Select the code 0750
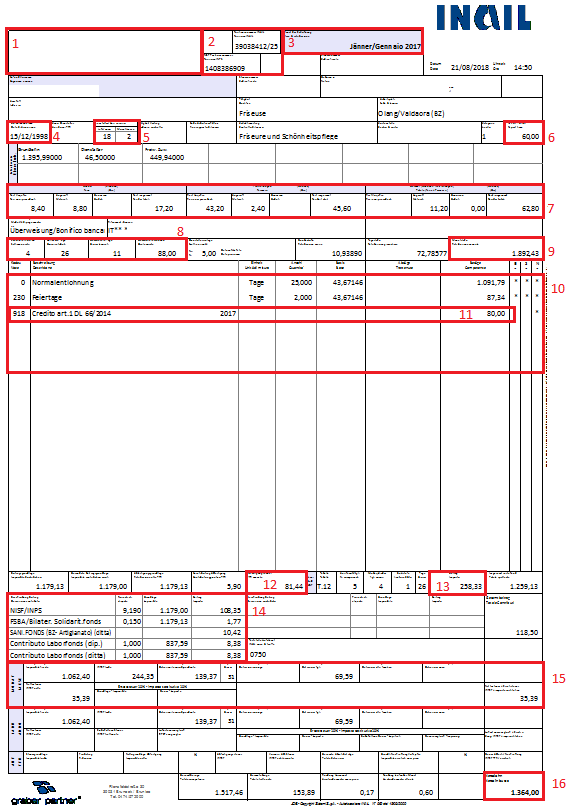This screenshot has height=809, width=569. click(258, 655)
